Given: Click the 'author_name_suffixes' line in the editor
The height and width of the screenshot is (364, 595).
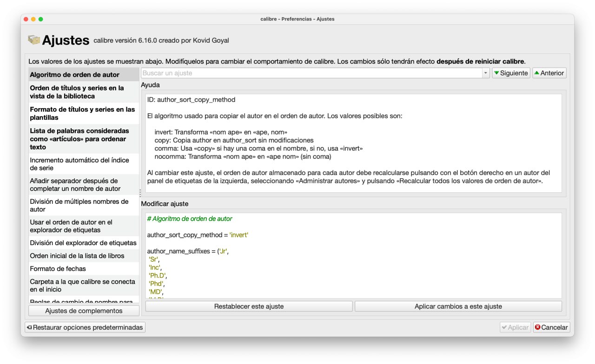Looking at the screenshot, I should click(188, 251).
